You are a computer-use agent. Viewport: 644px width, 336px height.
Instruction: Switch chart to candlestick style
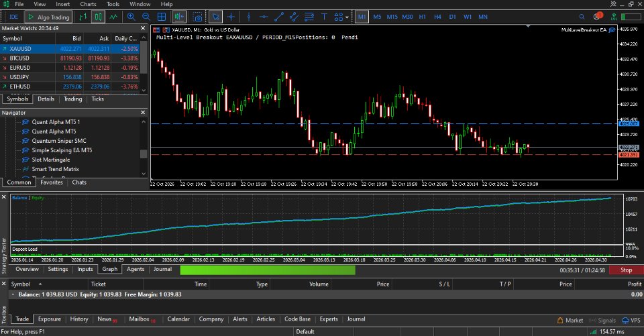pyautogui.click(x=98, y=17)
